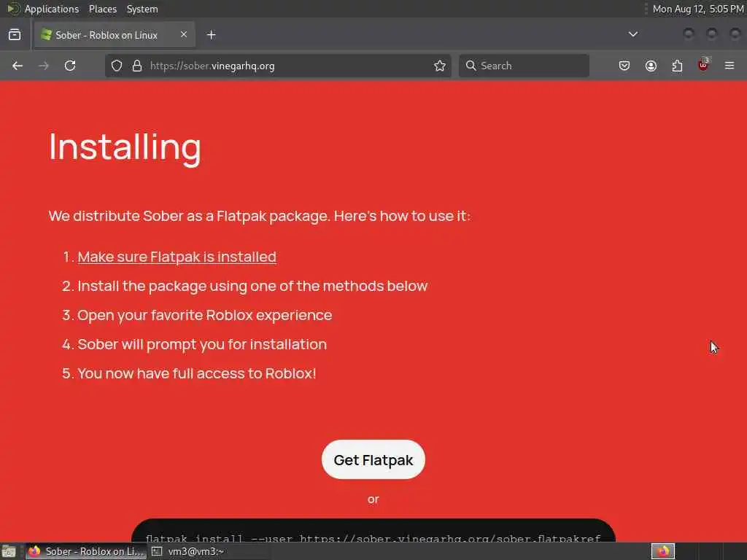747x560 pixels.
Task: Click the forward navigation arrow
Action: point(44,66)
